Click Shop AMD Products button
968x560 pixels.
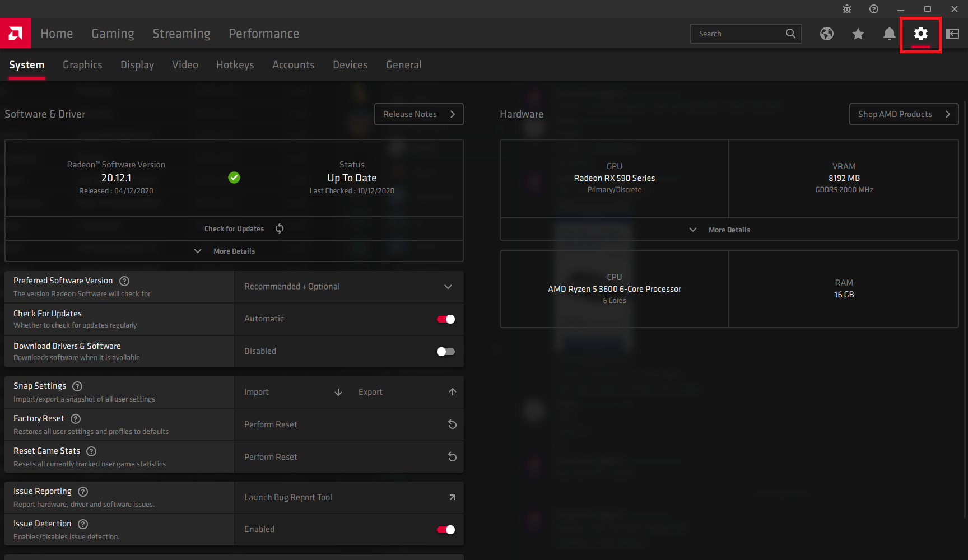pyautogui.click(x=904, y=114)
